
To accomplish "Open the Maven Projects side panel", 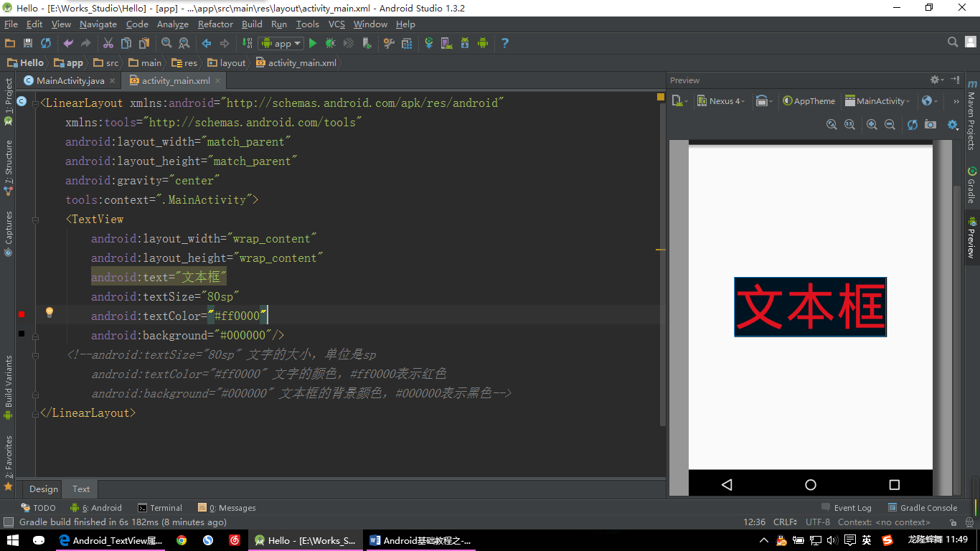I will coord(971,114).
